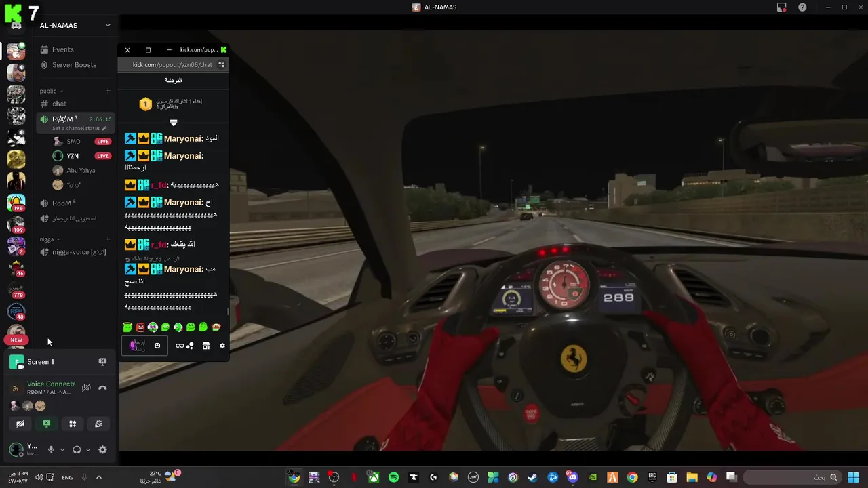
Task: Open the Server Boosts section
Action: 74,65
